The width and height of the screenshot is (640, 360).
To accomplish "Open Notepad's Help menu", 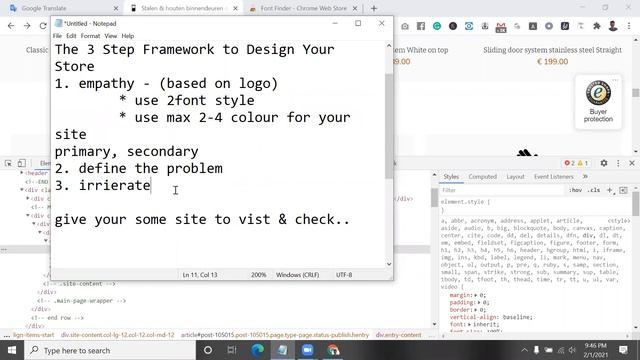I will pyautogui.click(x=128, y=36).
